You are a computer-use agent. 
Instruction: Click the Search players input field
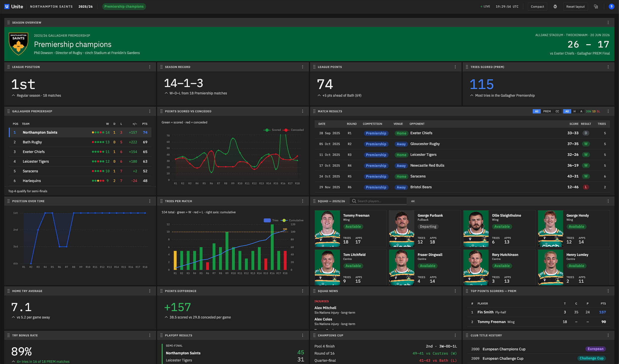click(x=378, y=201)
